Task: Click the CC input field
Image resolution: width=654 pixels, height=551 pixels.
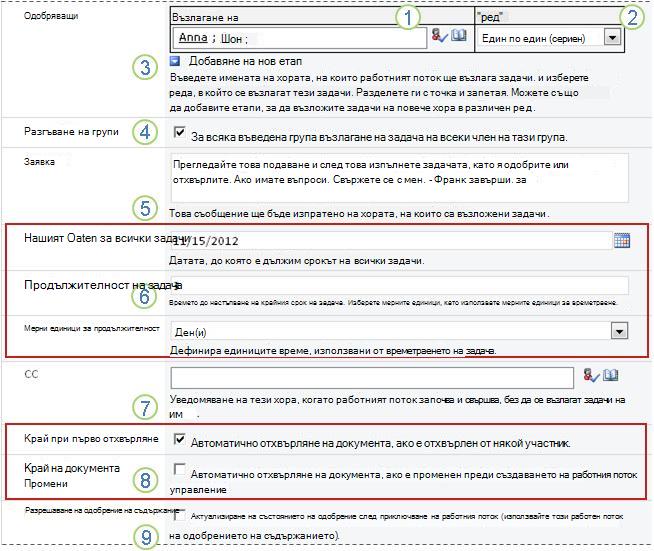Action: point(372,378)
